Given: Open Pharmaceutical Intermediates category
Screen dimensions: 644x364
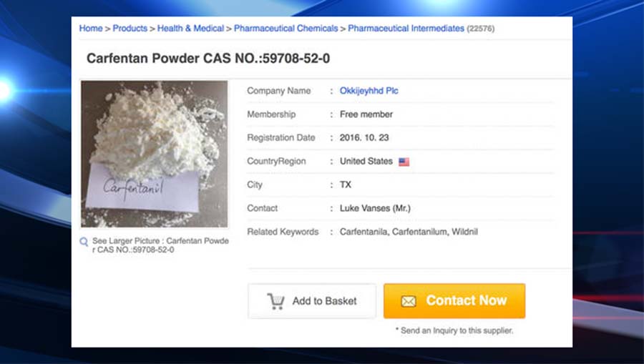Looking at the screenshot, I should 406,29.
